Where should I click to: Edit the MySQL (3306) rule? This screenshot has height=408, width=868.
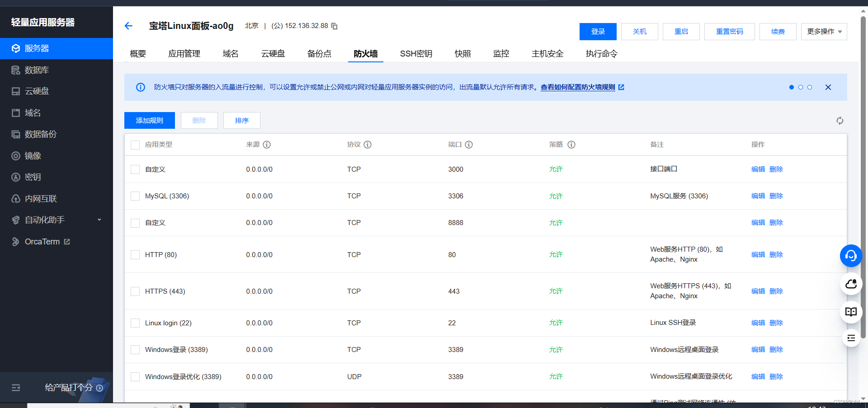758,196
